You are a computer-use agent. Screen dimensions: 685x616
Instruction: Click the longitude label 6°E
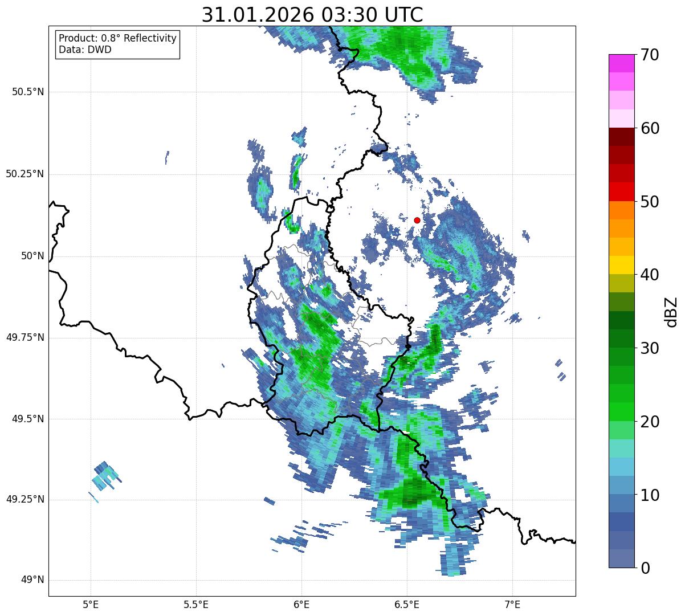[x=301, y=604]
